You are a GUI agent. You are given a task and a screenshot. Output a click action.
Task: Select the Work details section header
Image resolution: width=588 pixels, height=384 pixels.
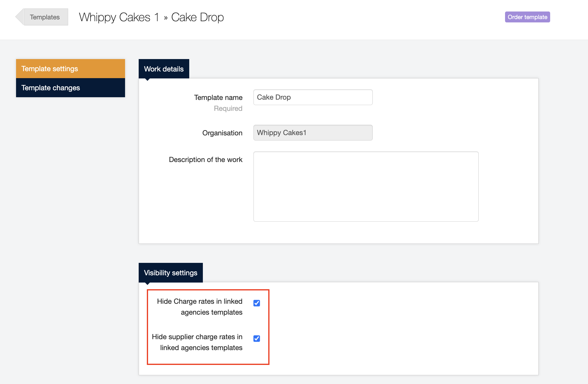164,69
